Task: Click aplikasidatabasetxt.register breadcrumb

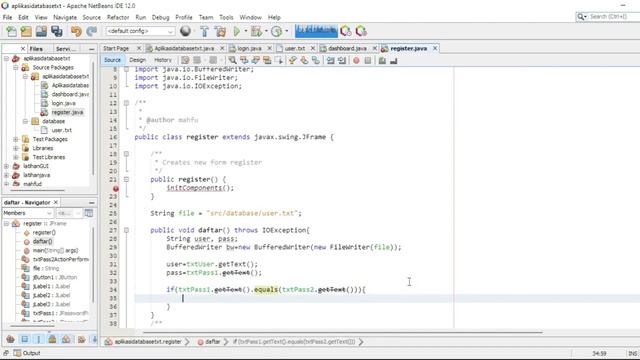Action: click(143, 342)
